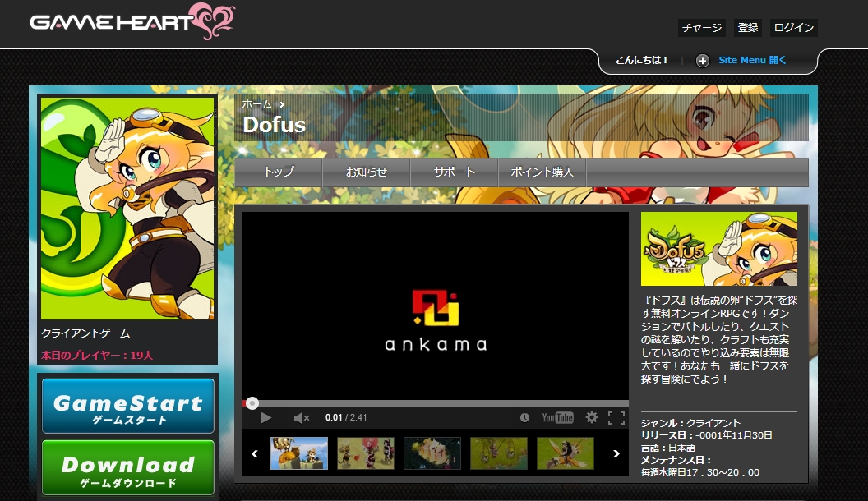Click the Game Heart logo
Screen dimensions: 868x501
coord(132,21)
